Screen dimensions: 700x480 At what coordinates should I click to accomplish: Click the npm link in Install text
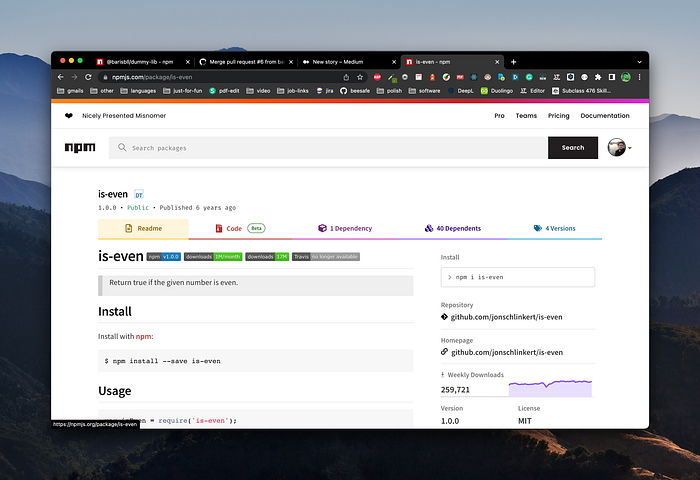coord(143,336)
